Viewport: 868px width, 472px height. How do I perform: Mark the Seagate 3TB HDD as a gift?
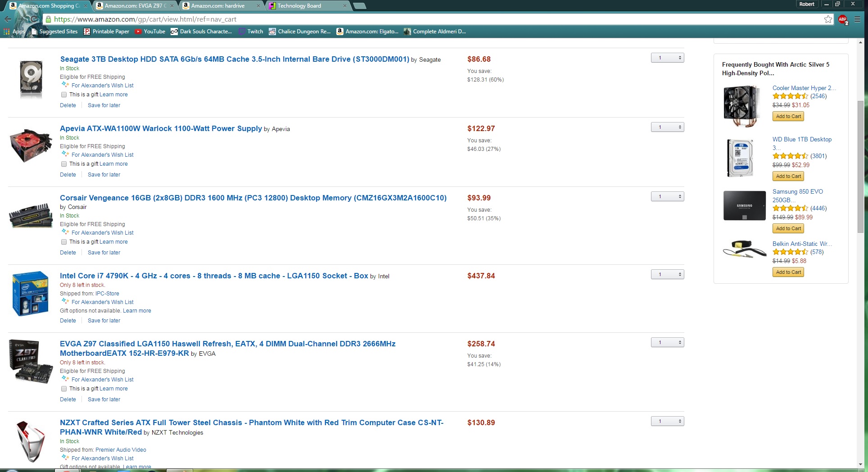[x=64, y=95]
